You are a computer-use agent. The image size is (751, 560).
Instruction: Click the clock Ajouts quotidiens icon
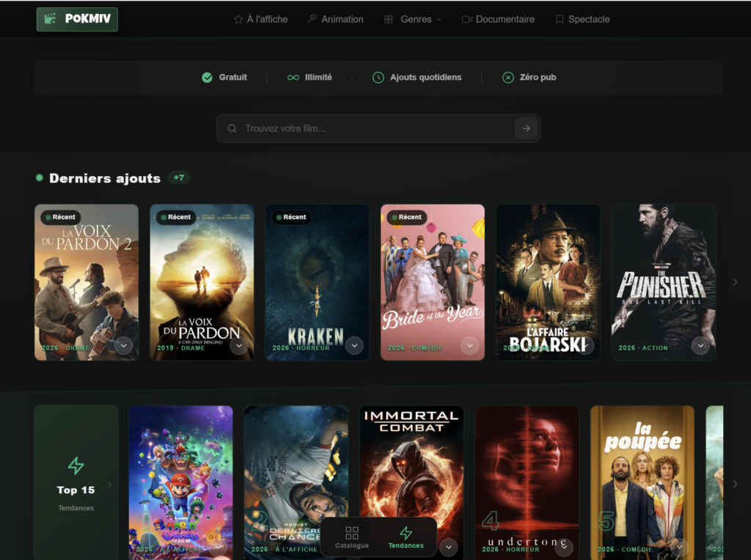[378, 78]
